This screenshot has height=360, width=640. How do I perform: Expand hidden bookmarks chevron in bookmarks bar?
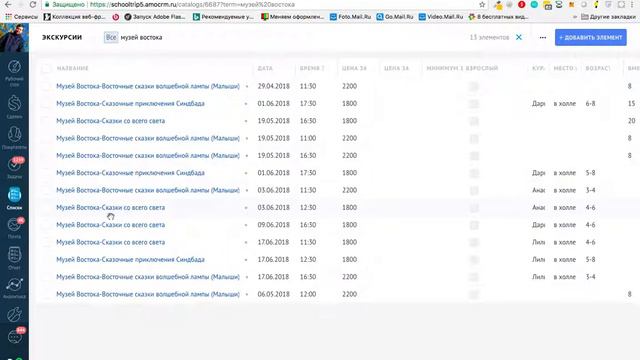[574, 17]
